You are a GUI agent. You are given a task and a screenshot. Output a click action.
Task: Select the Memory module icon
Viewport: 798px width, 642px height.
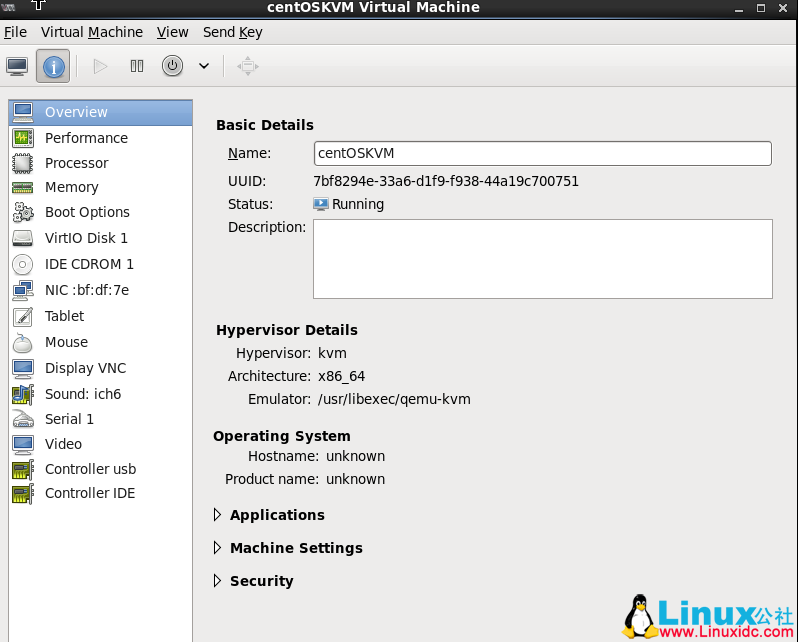[x=23, y=188]
